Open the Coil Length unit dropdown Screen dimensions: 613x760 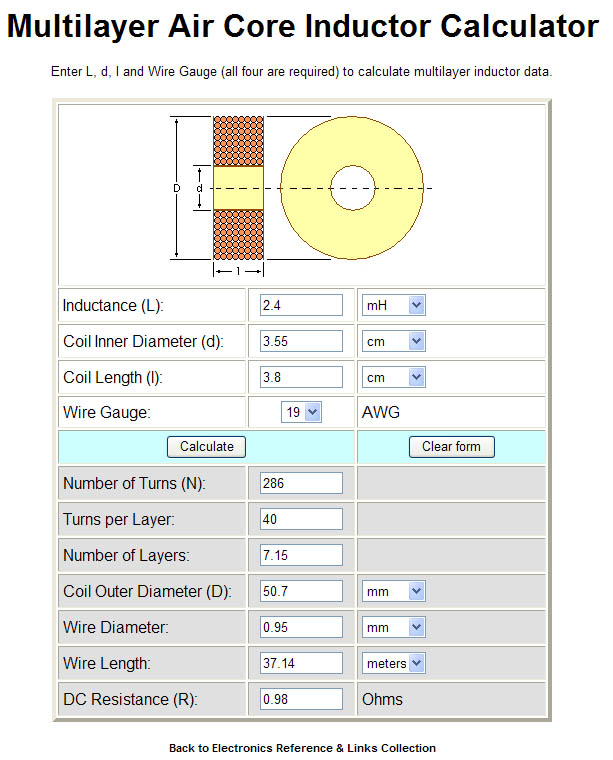point(393,378)
